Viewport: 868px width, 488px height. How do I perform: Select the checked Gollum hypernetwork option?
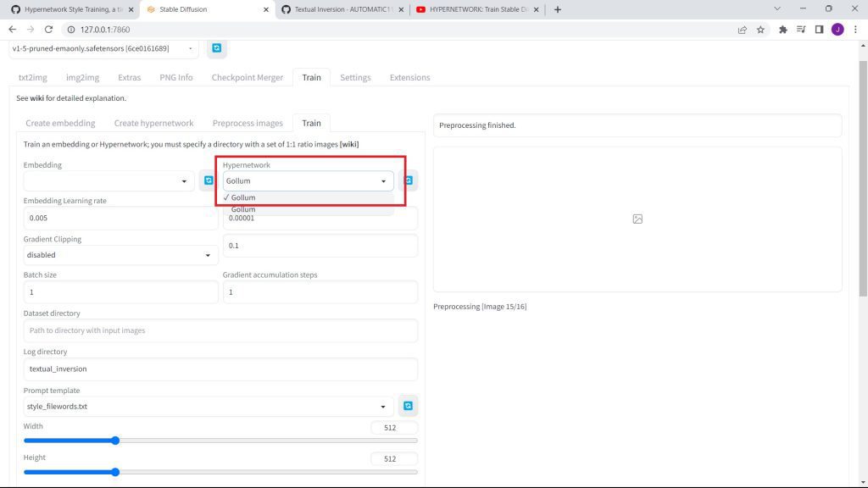[x=242, y=197]
